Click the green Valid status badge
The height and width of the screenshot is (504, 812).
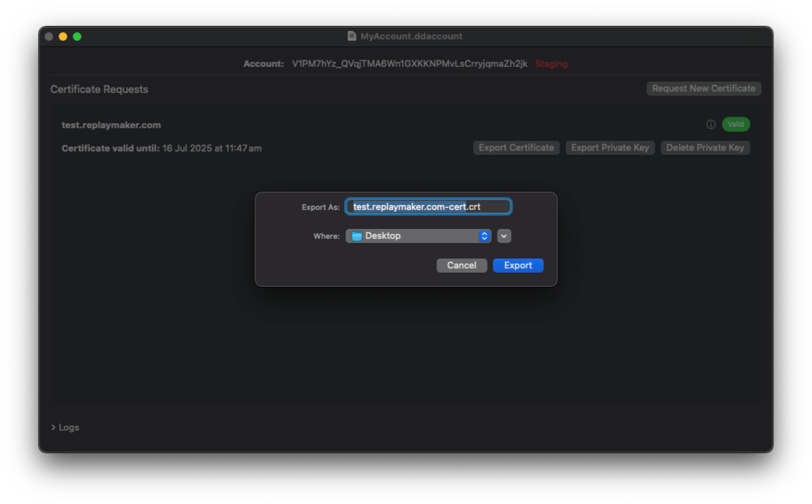(735, 125)
